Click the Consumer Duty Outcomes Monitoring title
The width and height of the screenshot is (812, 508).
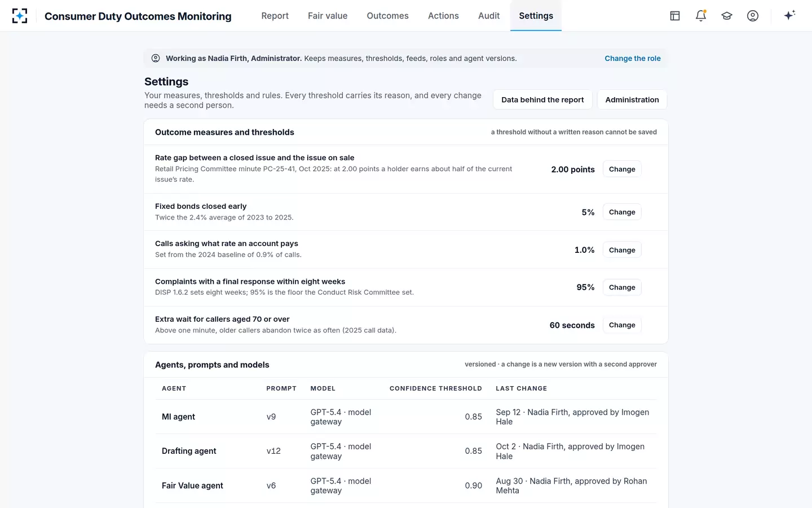[138, 16]
